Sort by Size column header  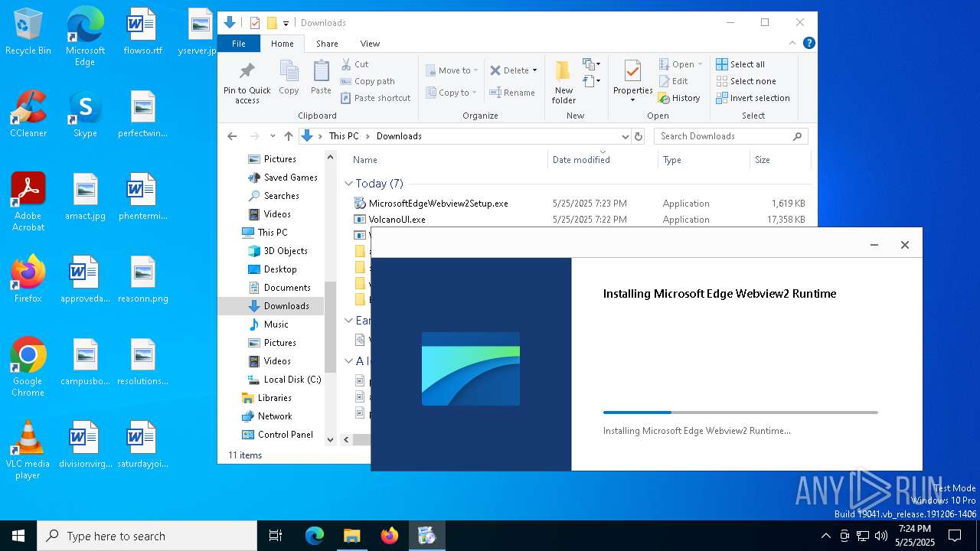(x=780, y=160)
